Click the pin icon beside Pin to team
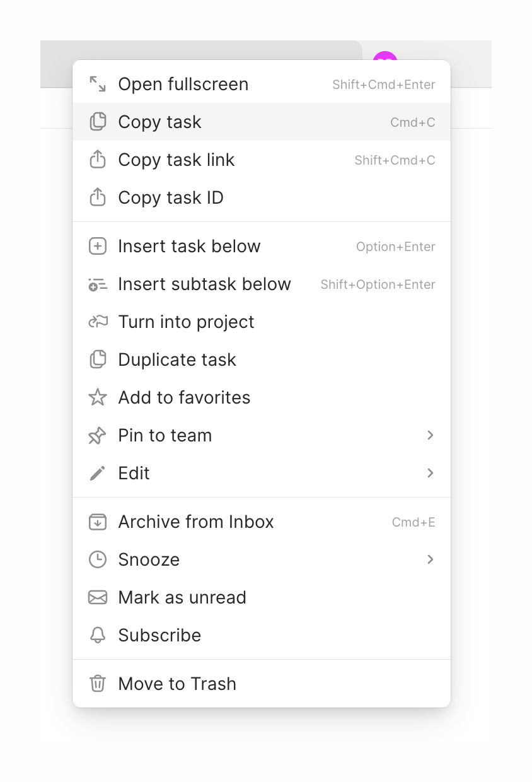Image resolution: width=532 pixels, height=782 pixels. tap(98, 435)
